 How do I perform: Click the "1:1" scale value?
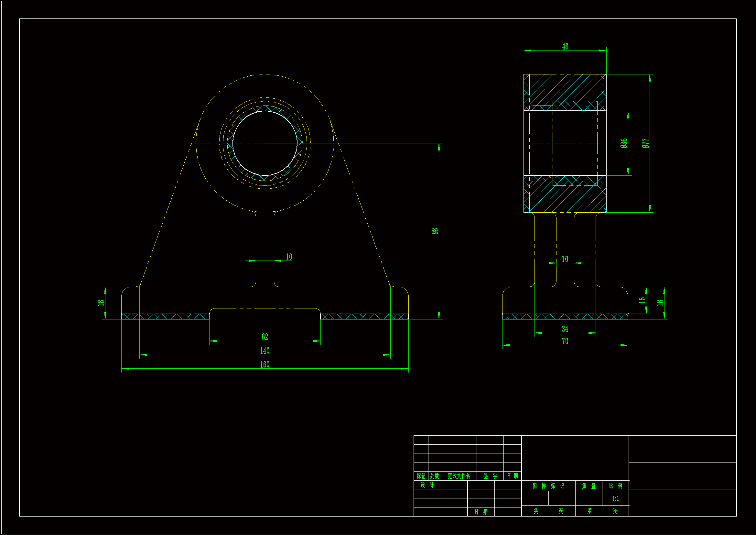[615, 498]
